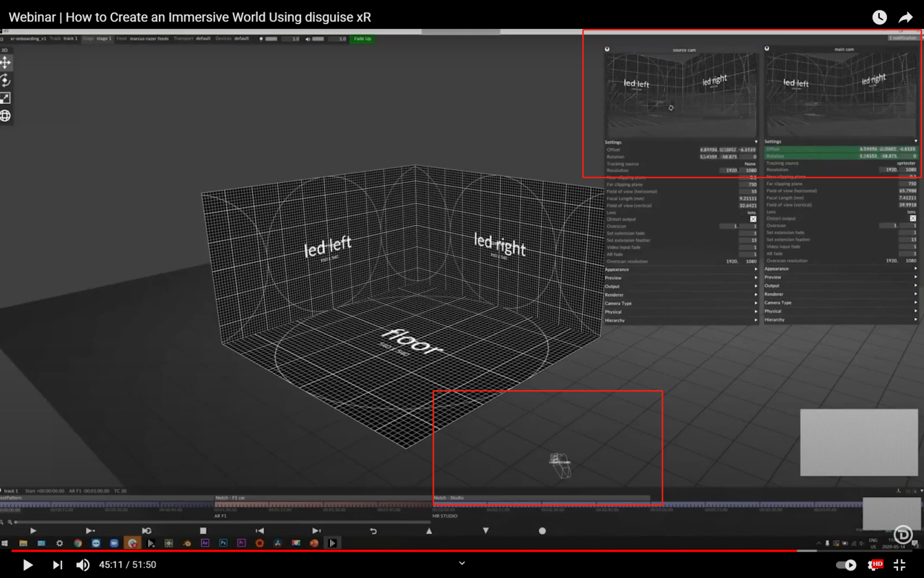This screenshot has width=924, height=578.
Task: Click YouTube Watch Later clock icon
Action: [880, 17]
